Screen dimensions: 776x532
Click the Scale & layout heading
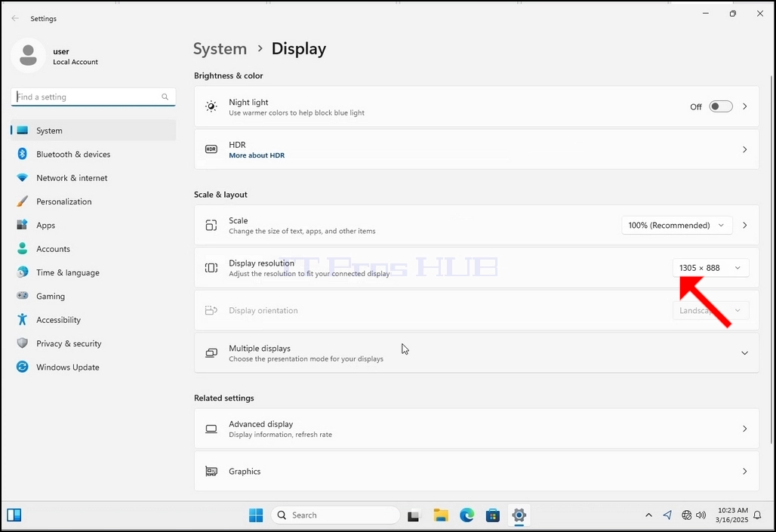[x=220, y=195]
